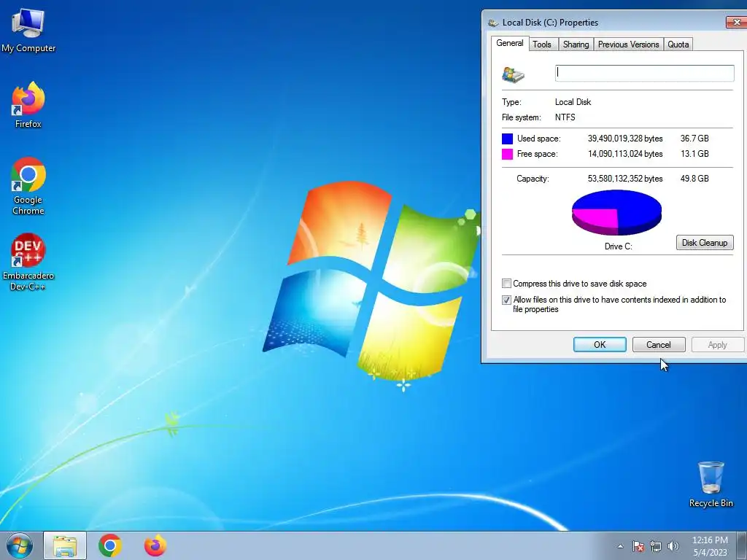Open the taskbar clock showing 12:16 PM
The height and width of the screenshot is (560, 747).
point(710,546)
